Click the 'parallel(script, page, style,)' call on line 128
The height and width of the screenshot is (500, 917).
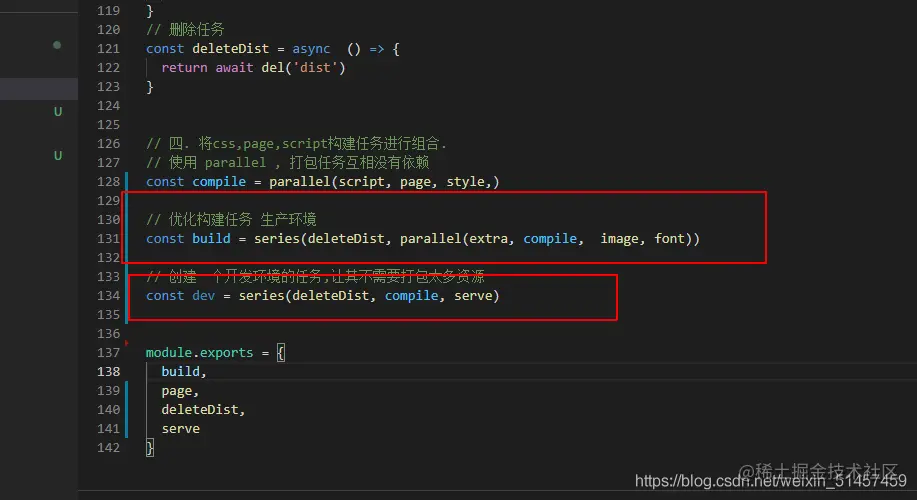[384, 181]
